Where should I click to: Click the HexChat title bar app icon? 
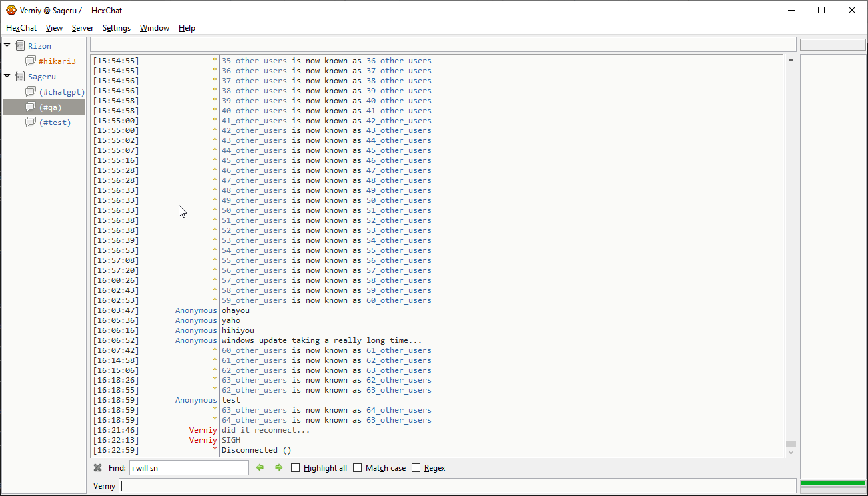click(x=11, y=10)
